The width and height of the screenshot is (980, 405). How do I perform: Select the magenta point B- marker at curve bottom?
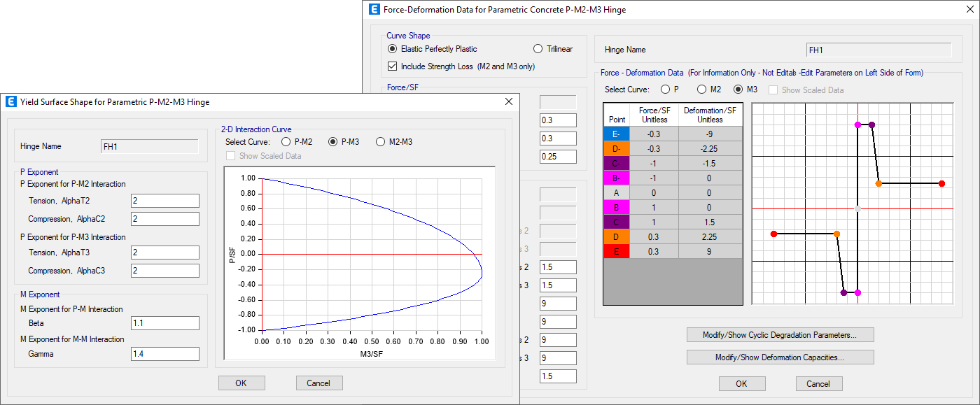click(857, 292)
